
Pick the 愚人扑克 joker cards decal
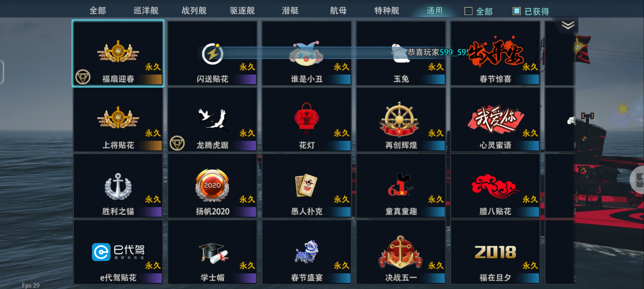[x=306, y=186]
